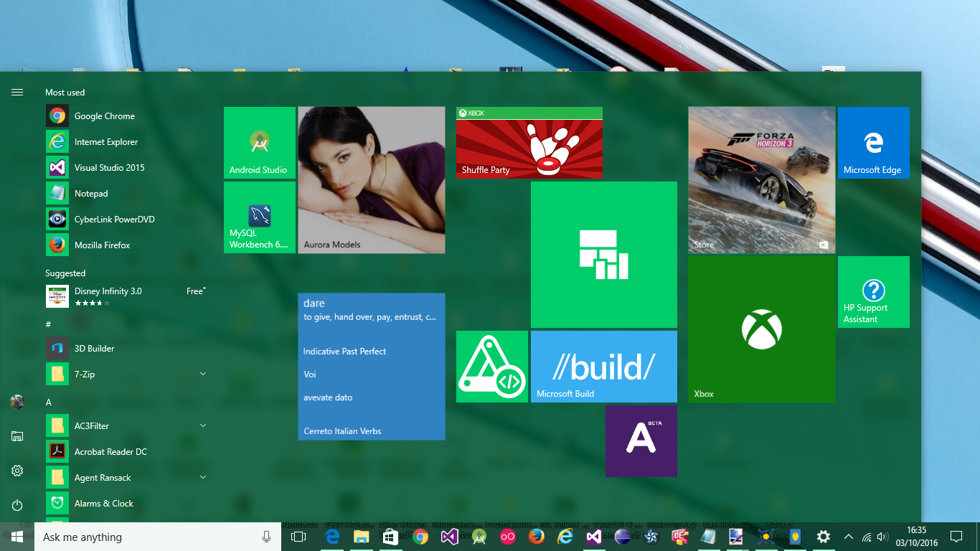Click the Ask me anything search box

tap(158, 537)
